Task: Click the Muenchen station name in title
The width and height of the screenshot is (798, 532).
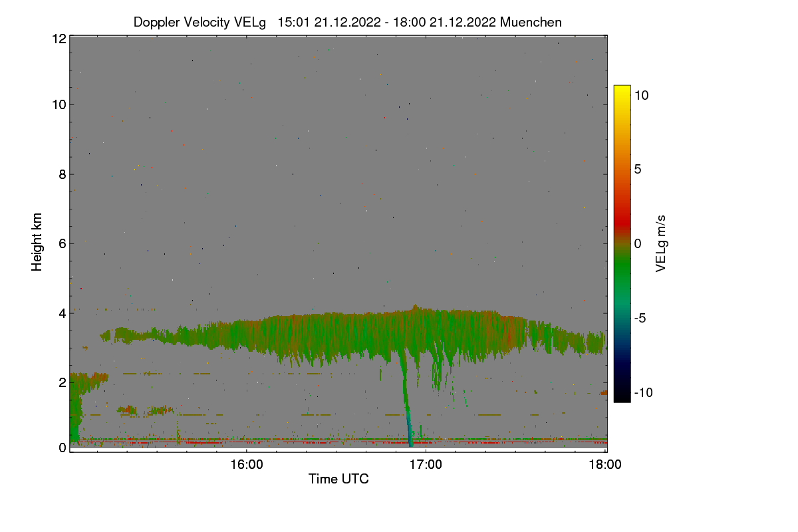Action: pyautogui.click(x=531, y=22)
